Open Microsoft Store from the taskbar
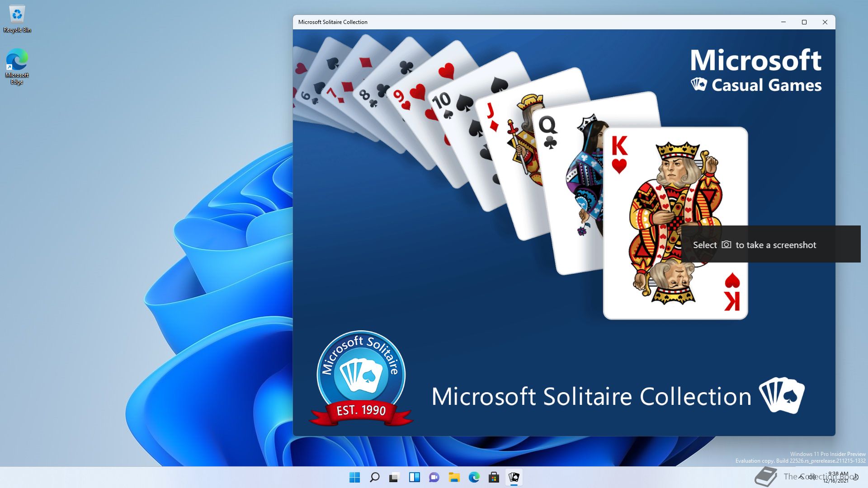Viewport: 868px width, 488px height. point(494,477)
